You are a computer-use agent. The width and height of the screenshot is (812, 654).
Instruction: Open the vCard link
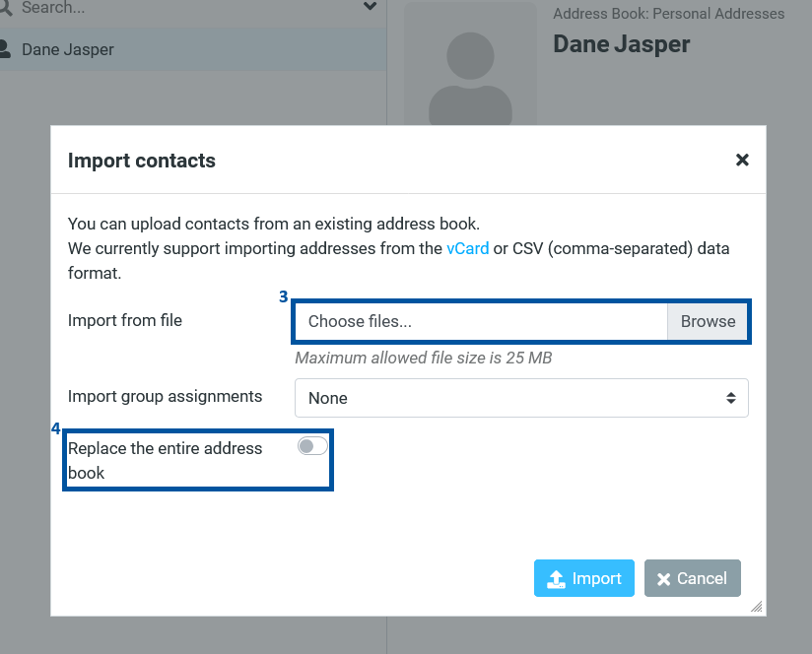pos(467,248)
